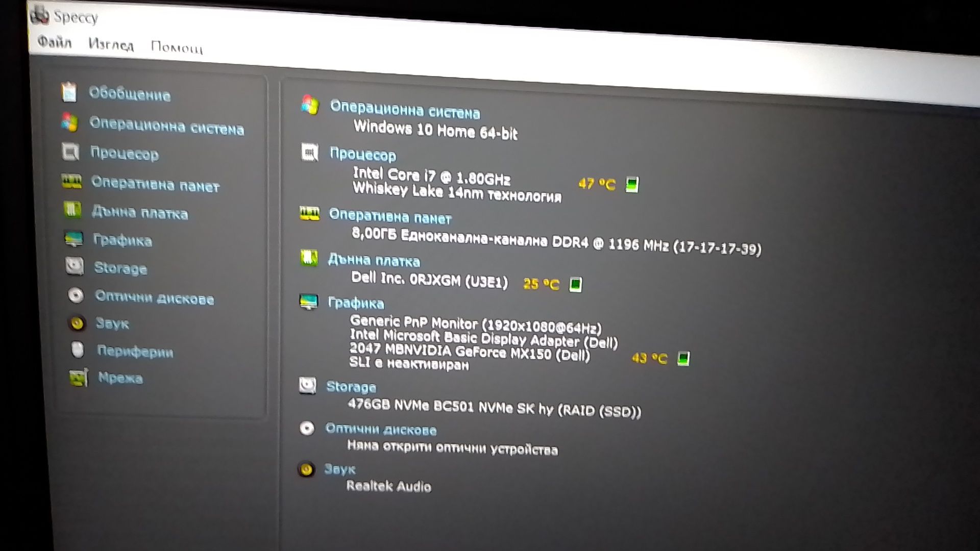This screenshot has height=551, width=980.
Task: Open Обобщение section label in sidebar
Action: (x=130, y=94)
